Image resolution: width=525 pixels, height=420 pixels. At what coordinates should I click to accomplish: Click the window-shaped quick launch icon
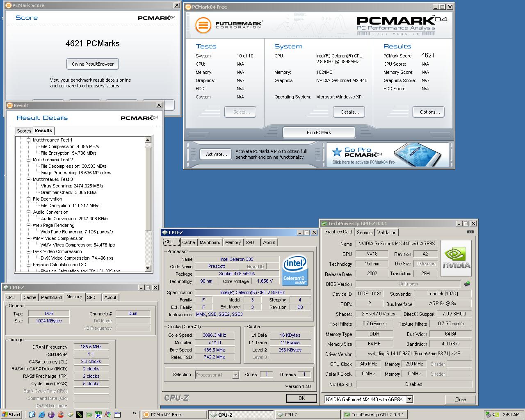click(117, 415)
